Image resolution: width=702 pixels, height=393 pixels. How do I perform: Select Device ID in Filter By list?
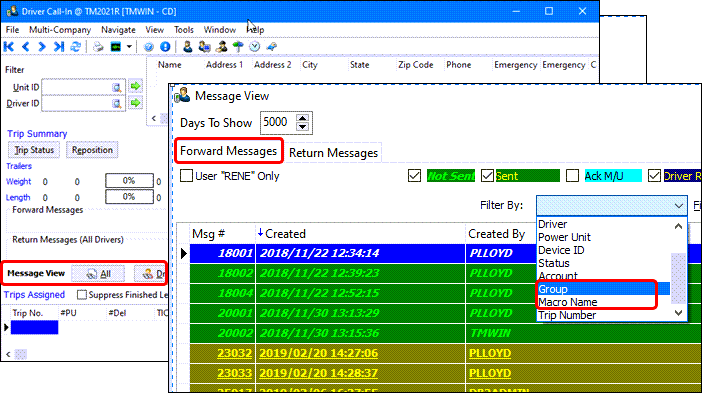[x=604, y=250]
